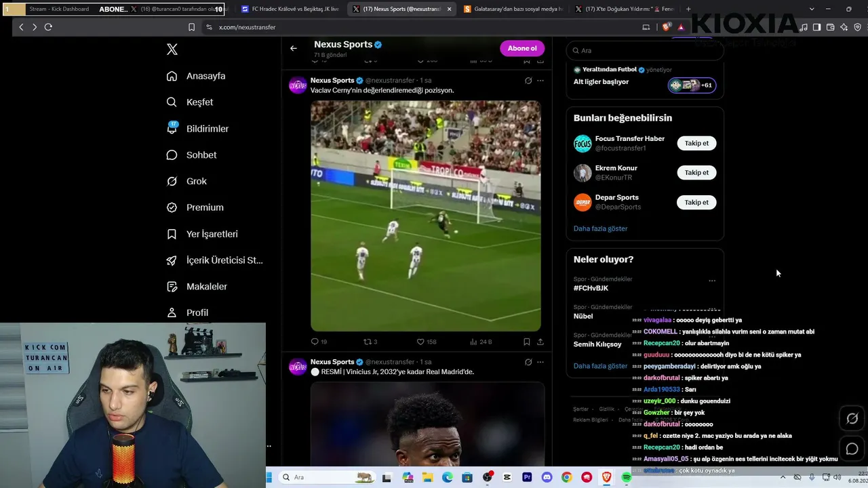The image size is (868, 488).
Task: Open Grok from the sidebar
Action: tap(186, 181)
